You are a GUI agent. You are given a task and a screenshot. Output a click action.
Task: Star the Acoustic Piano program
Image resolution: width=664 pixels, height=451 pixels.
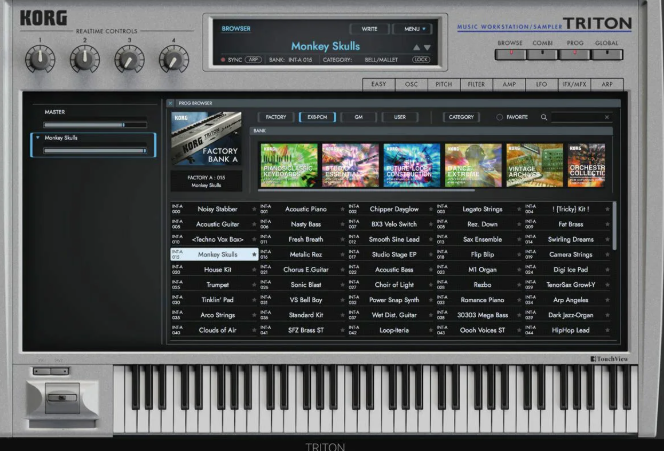coord(343,209)
